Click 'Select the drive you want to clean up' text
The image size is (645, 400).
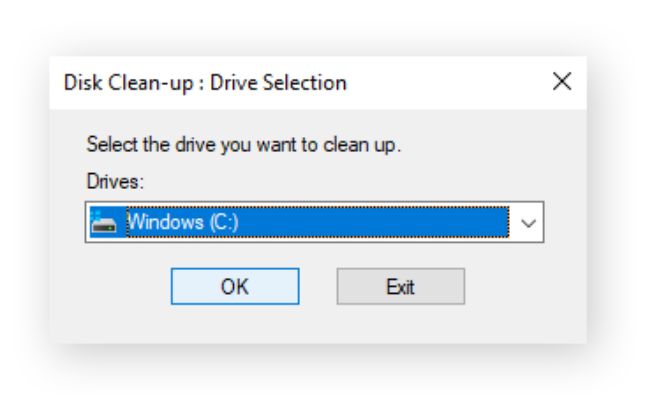coord(244,145)
